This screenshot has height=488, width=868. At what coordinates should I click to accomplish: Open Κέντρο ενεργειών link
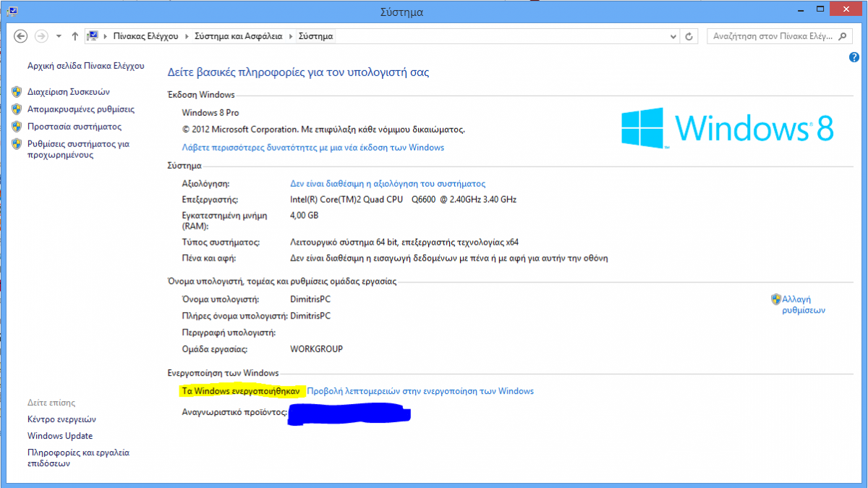click(x=61, y=419)
